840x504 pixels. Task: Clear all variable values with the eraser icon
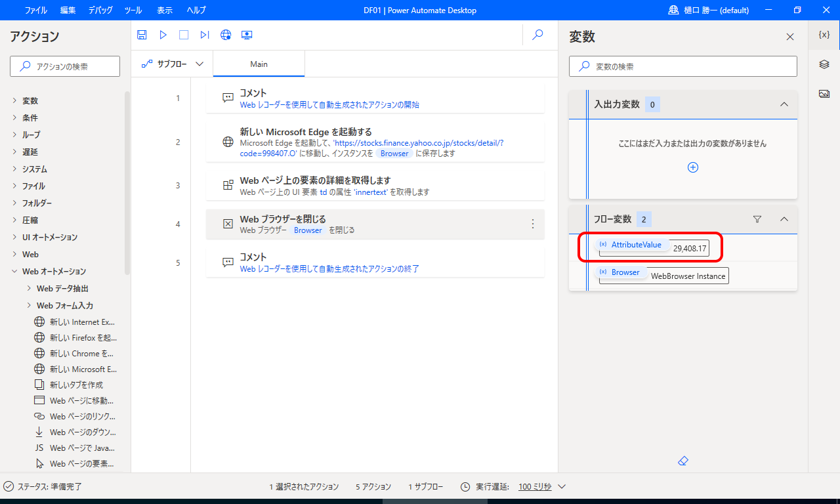click(682, 461)
